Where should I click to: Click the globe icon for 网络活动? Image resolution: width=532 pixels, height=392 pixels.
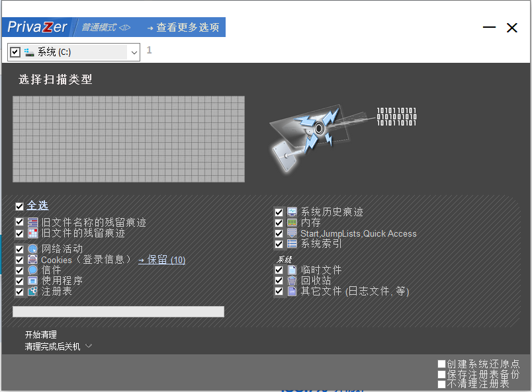coord(32,249)
